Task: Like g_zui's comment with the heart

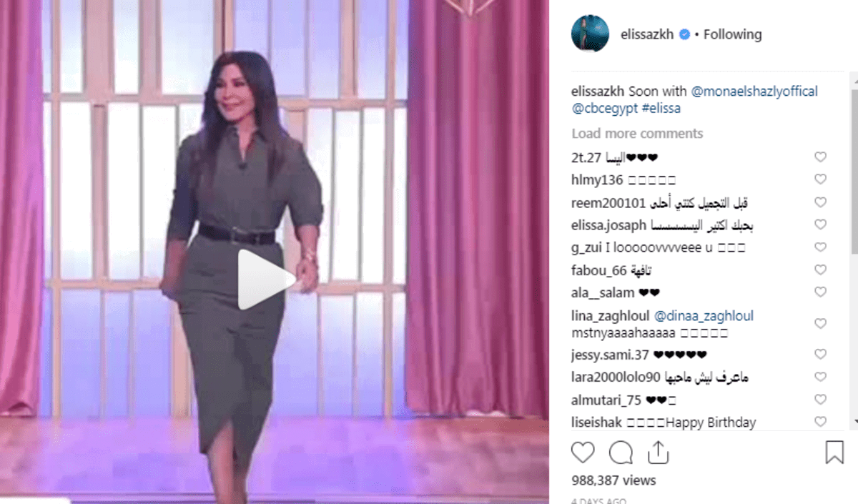Action: [821, 247]
